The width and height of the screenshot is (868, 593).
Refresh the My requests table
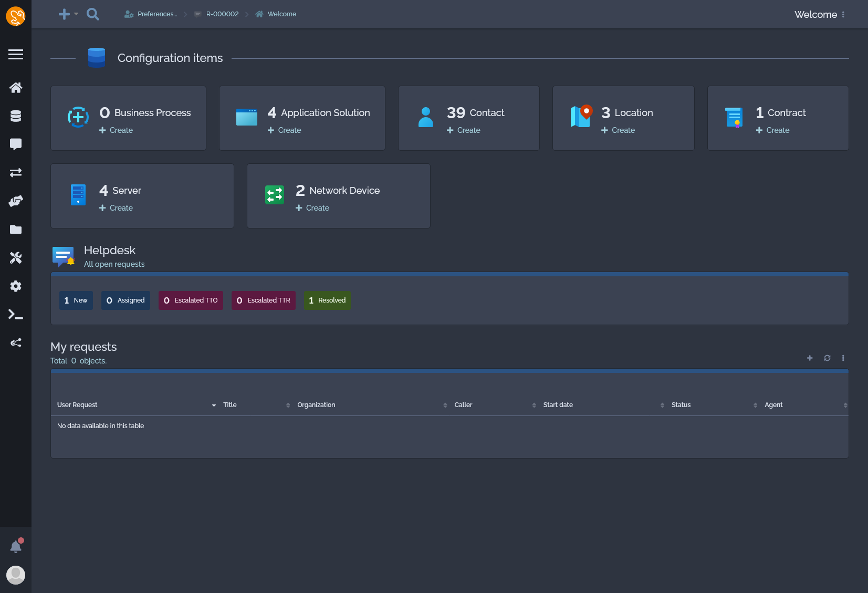(827, 358)
